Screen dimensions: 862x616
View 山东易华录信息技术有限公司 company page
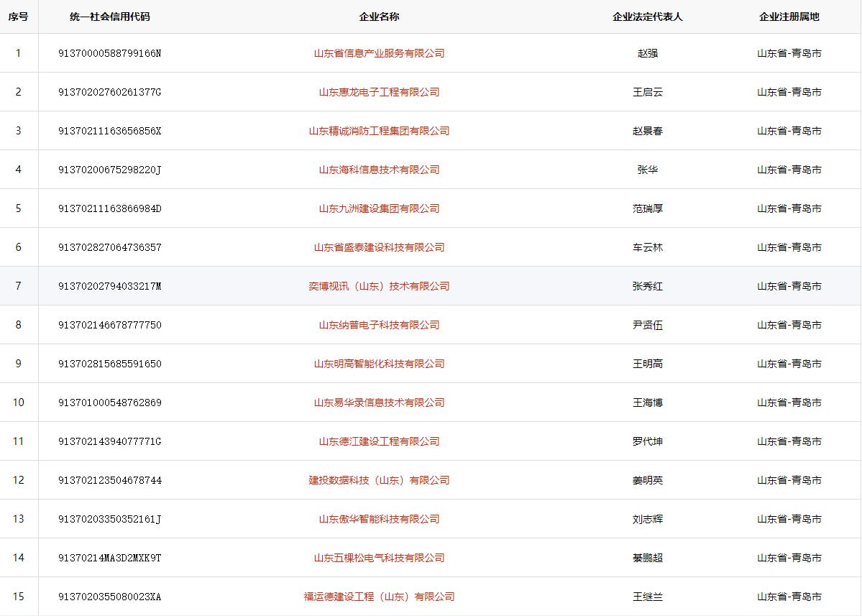pos(379,403)
